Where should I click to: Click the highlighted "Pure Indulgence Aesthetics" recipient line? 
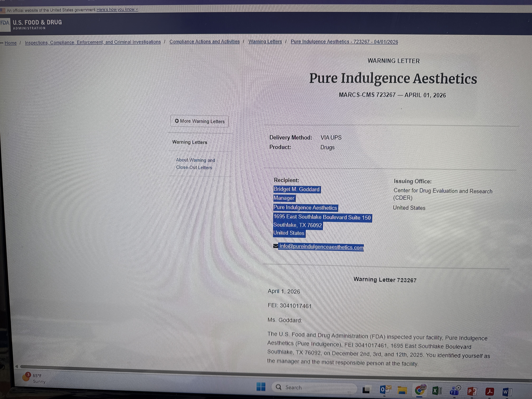(x=305, y=208)
